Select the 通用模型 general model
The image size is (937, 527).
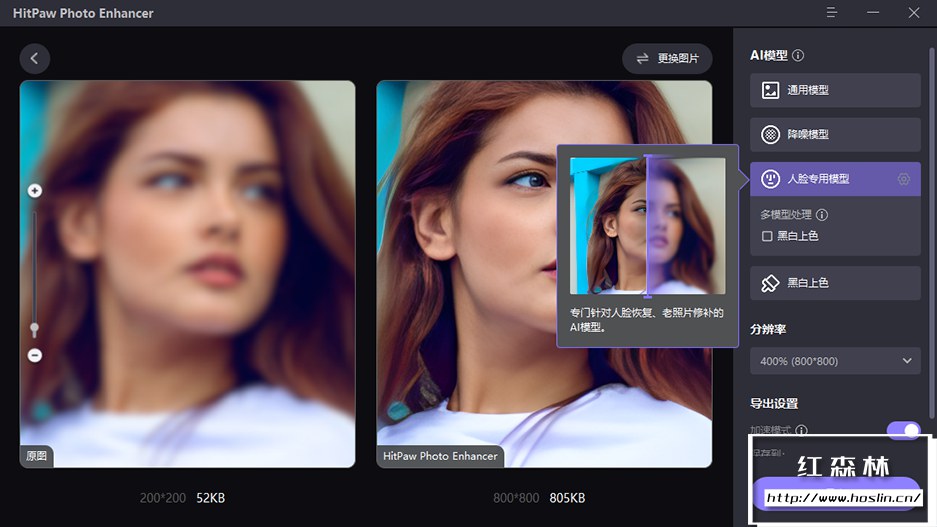835,90
